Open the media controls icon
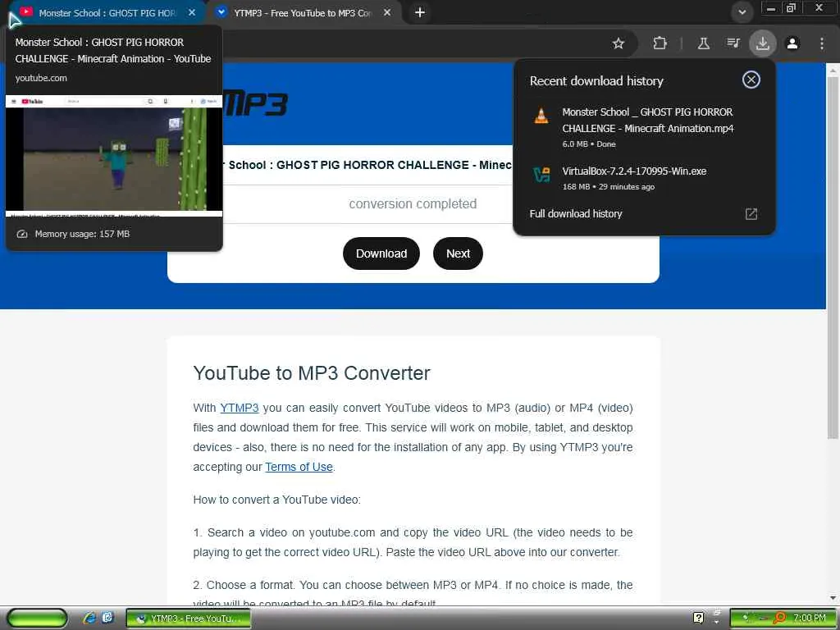 coord(733,43)
